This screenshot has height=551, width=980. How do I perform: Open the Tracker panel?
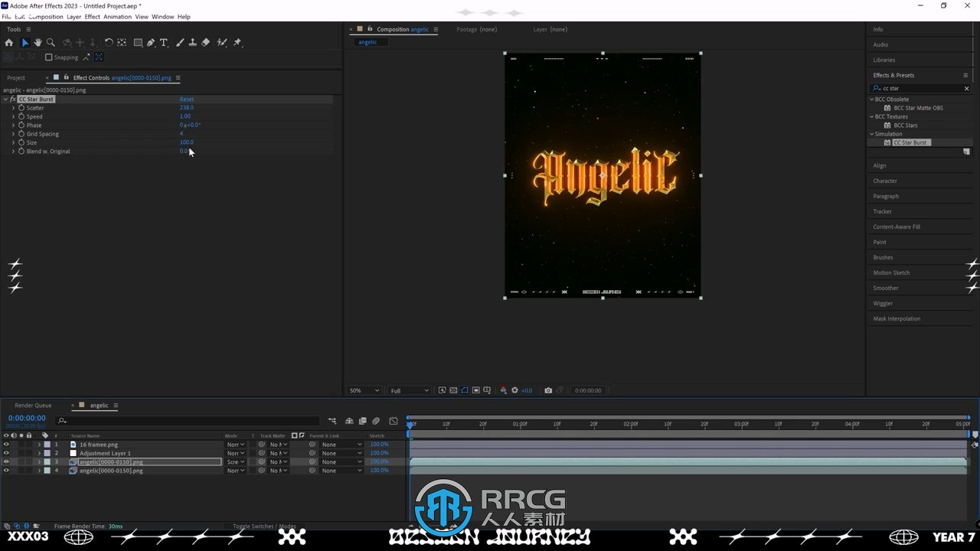(x=882, y=211)
